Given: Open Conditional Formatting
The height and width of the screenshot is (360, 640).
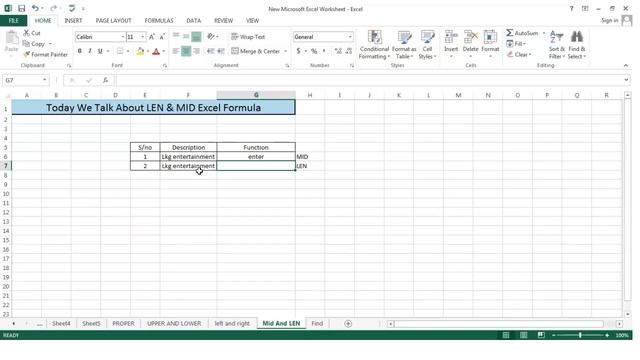Looking at the screenshot, I should click(x=374, y=44).
